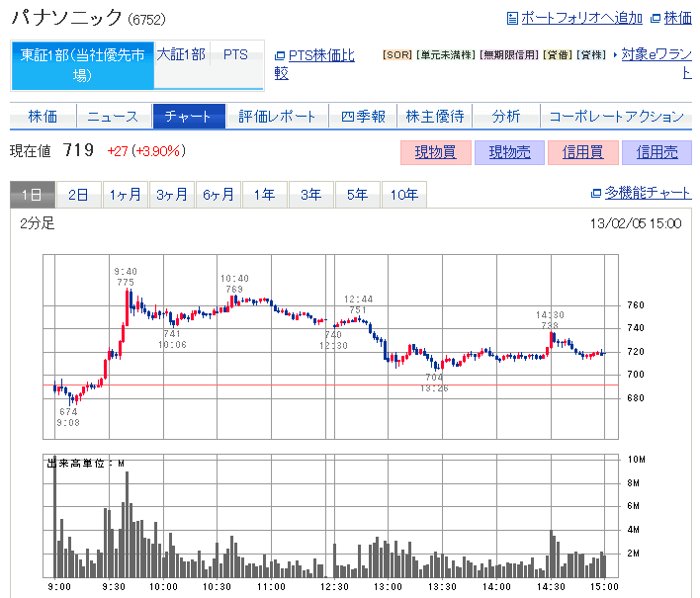Click the 13/02/05 15:00 timestamp
This screenshot has height=598, width=700.
pos(636,223)
